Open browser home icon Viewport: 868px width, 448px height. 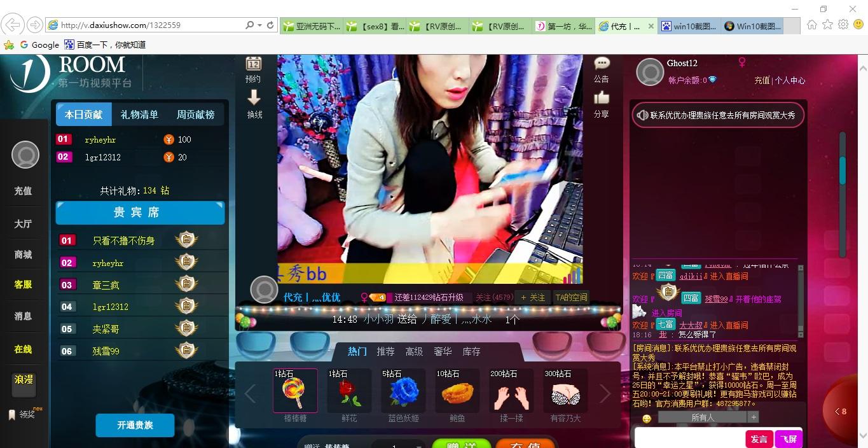tap(811, 25)
